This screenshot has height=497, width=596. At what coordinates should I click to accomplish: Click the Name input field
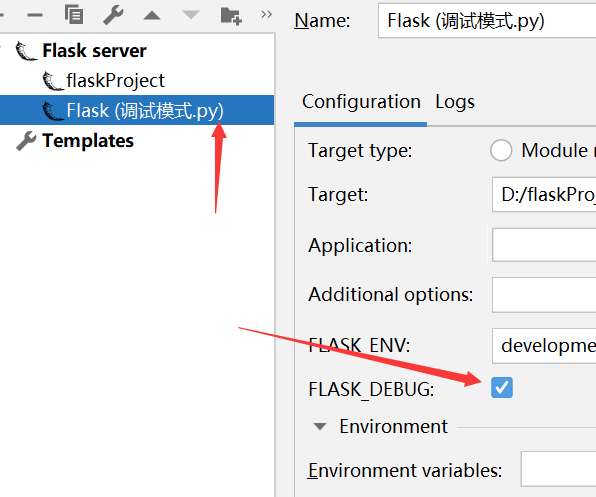tap(487, 21)
